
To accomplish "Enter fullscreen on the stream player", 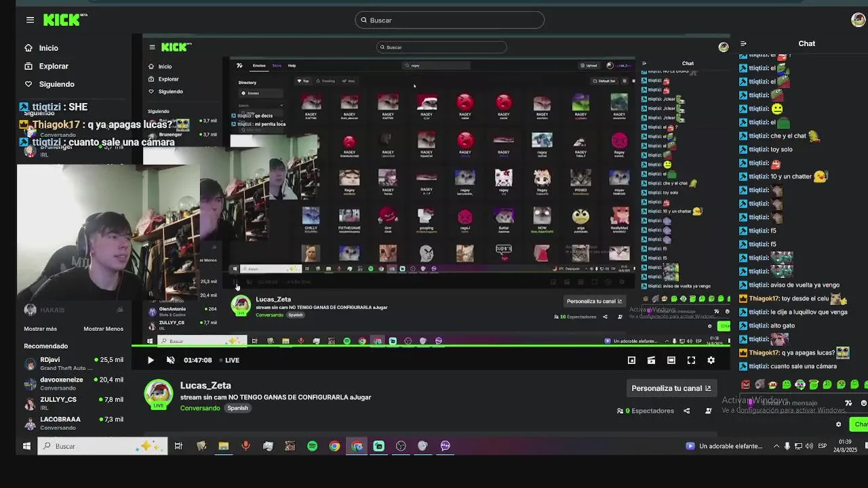I will tap(691, 361).
